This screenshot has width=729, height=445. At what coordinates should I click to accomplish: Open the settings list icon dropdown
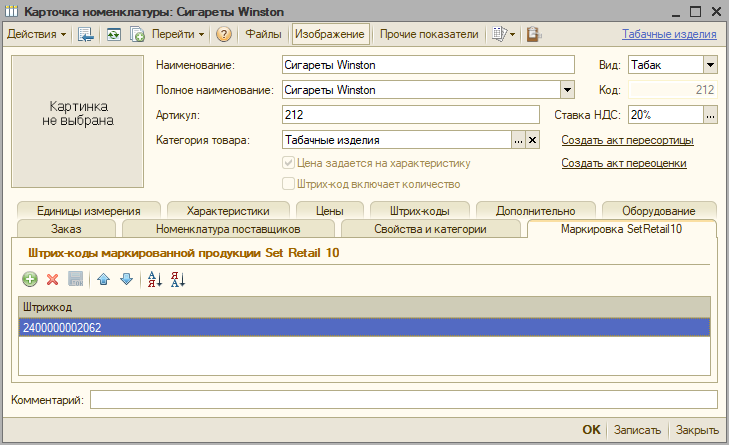point(504,34)
